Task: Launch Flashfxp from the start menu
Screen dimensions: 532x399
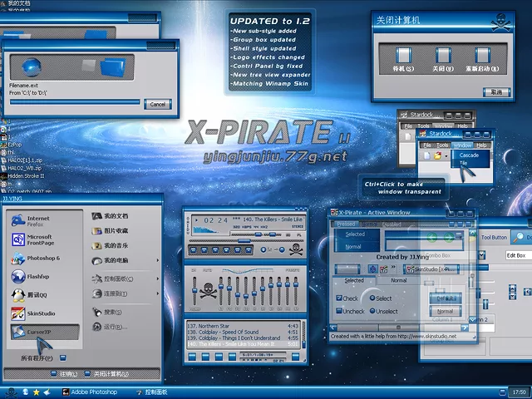Action: [x=37, y=277]
